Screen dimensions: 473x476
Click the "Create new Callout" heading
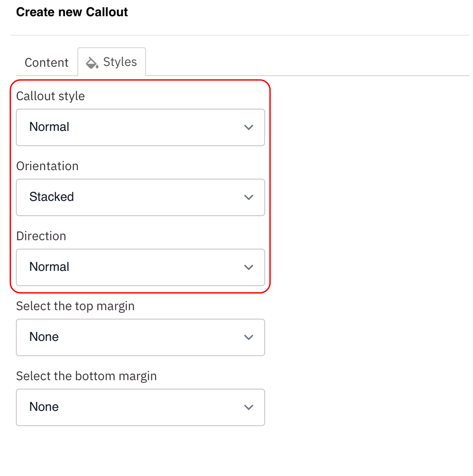point(72,12)
